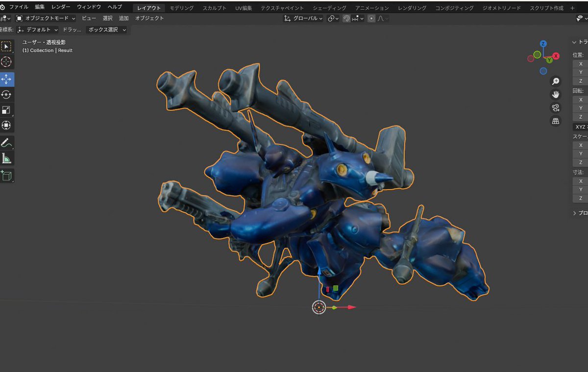Image resolution: width=588 pixels, height=372 pixels.
Task: Select the Transform tool
Action: (6, 125)
